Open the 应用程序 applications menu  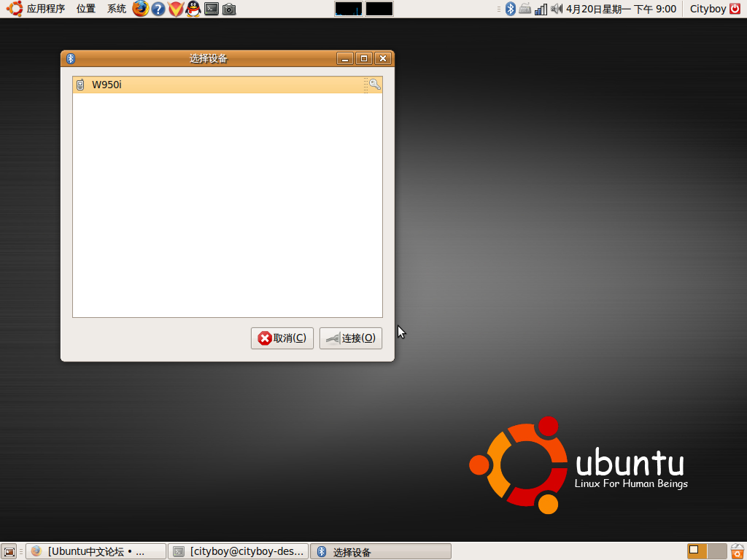tap(46, 9)
